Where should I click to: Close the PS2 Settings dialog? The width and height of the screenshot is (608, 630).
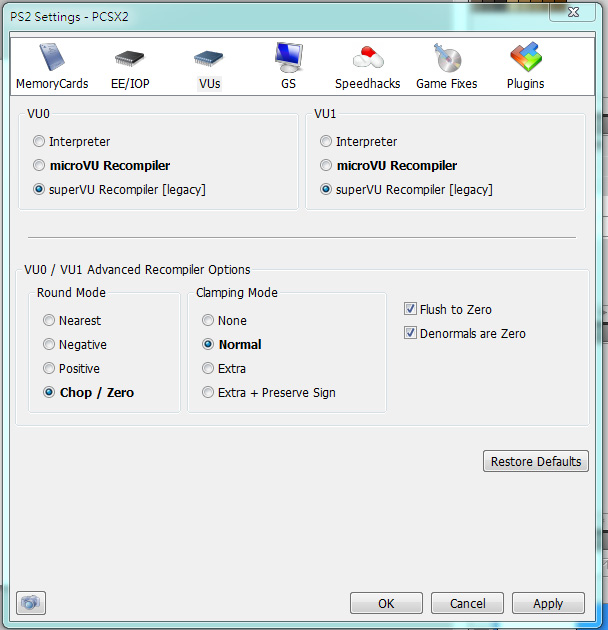click(573, 12)
